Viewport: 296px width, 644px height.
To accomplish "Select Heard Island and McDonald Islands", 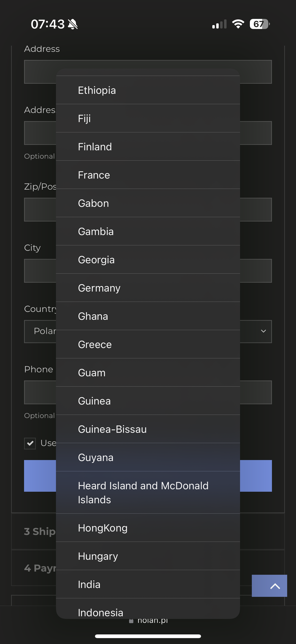I will click(x=147, y=492).
